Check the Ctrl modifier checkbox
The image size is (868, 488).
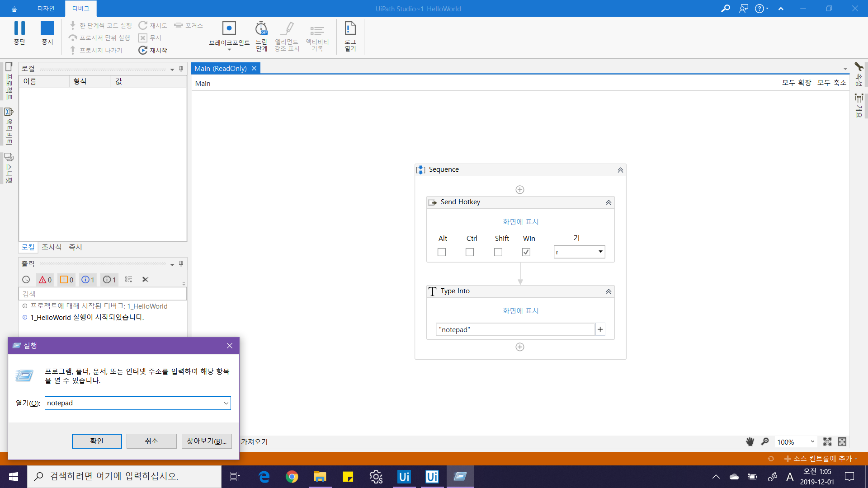[470, 252]
